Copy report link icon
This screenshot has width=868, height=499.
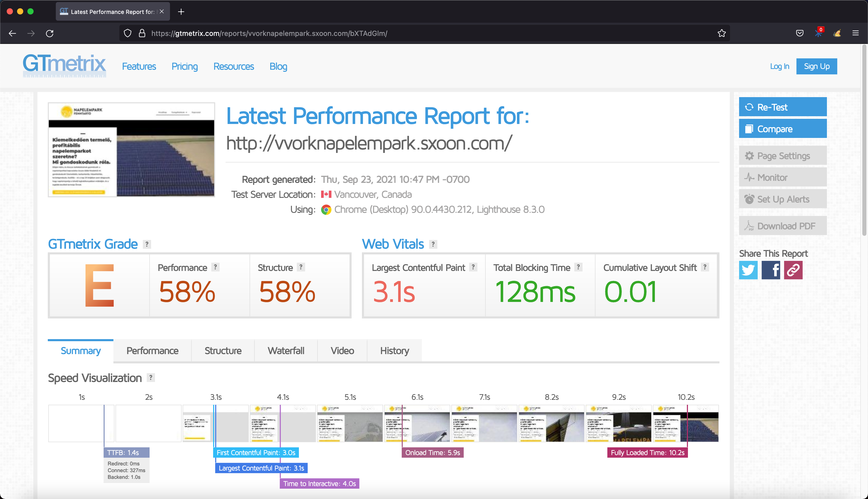[x=793, y=270]
